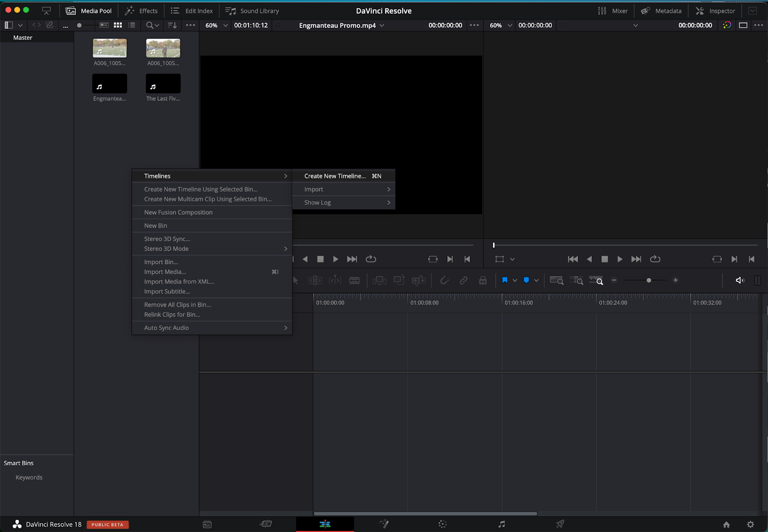
Task: Switch to the Color page
Action: coord(442,524)
